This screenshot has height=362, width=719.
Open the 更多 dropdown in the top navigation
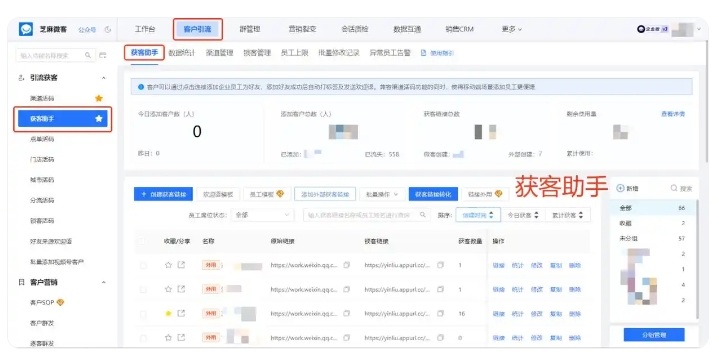coord(511,29)
